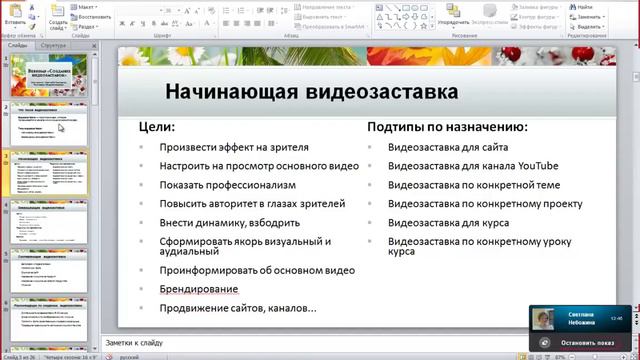Toggle italic (К) formatting
Screen dimensions: 640x360
132,24
